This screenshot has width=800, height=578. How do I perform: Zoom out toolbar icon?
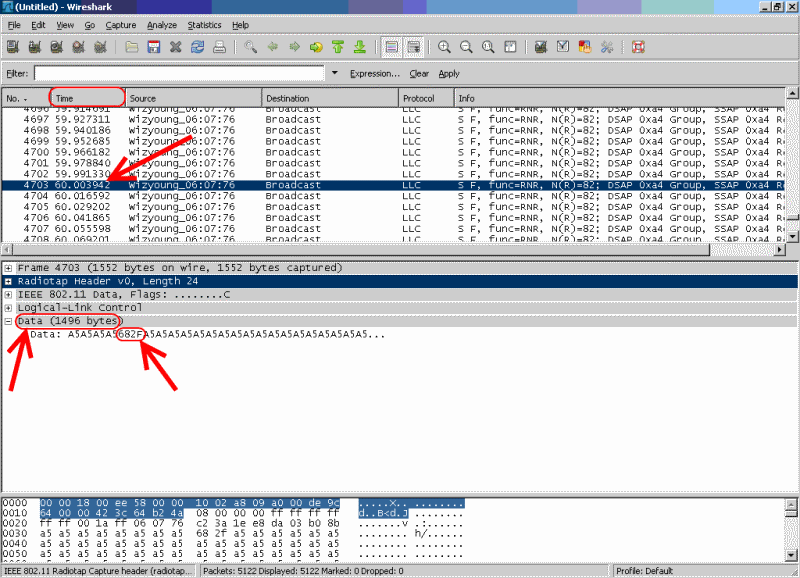[x=466, y=47]
